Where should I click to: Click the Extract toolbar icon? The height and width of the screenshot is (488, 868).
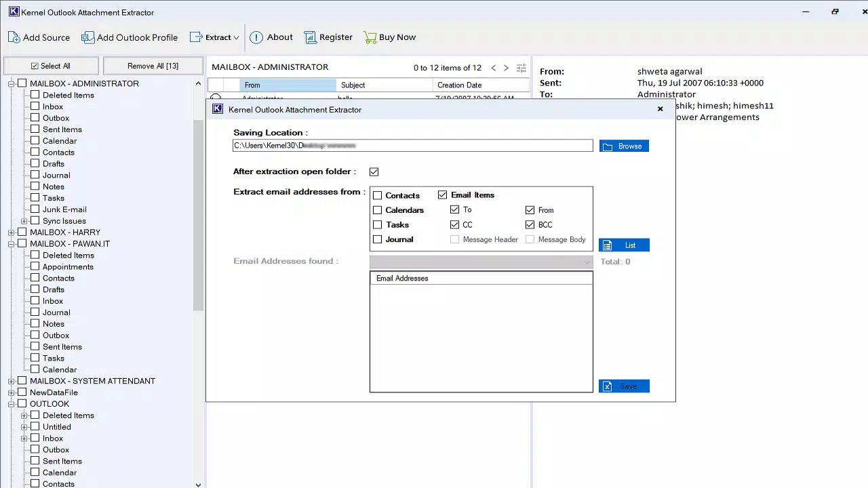(196, 37)
